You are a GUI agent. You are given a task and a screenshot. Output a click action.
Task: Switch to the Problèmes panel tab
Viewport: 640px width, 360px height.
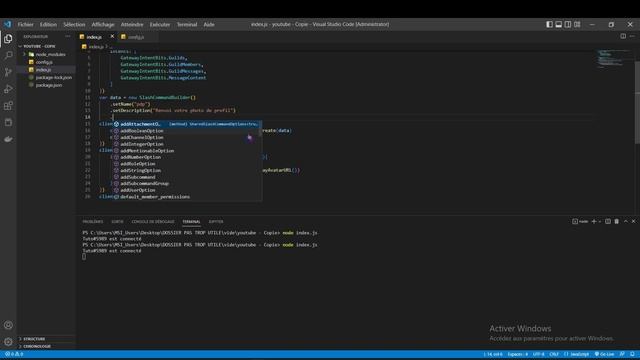[x=93, y=222]
